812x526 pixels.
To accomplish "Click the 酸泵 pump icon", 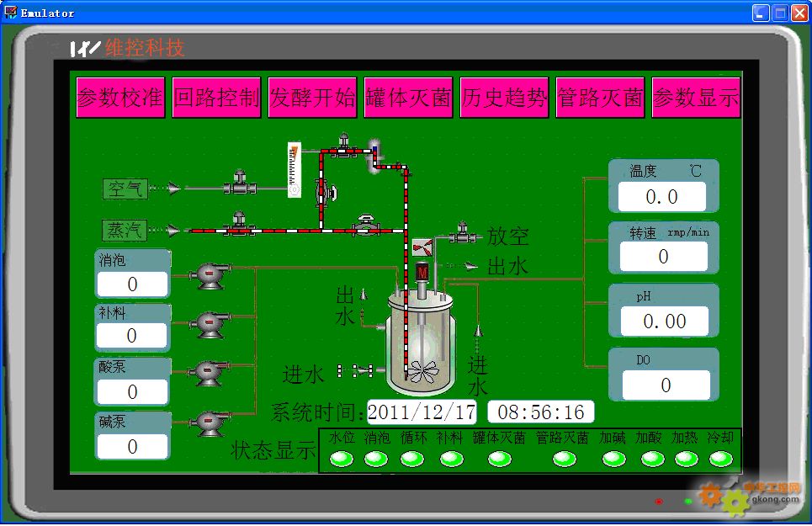I will click(208, 372).
